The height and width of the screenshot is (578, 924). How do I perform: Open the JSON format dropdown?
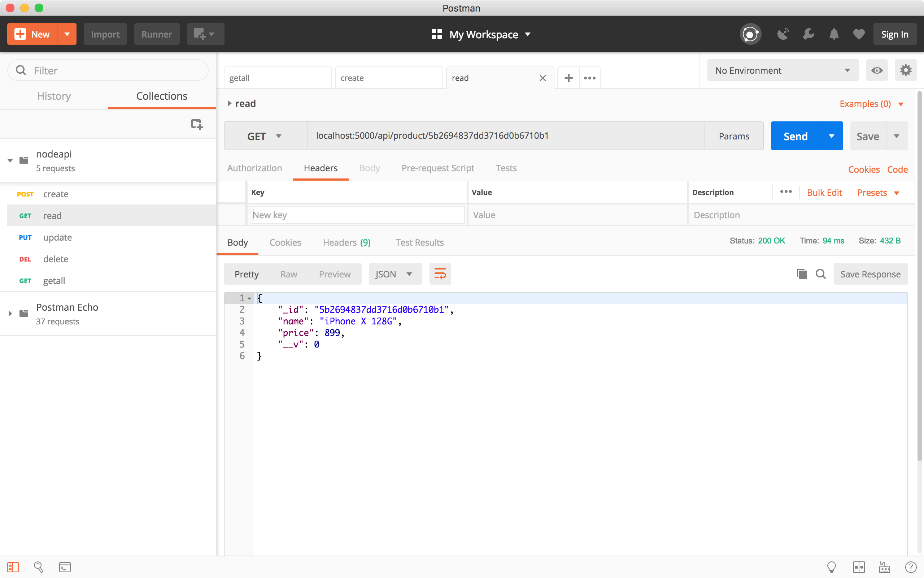click(395, 274)
